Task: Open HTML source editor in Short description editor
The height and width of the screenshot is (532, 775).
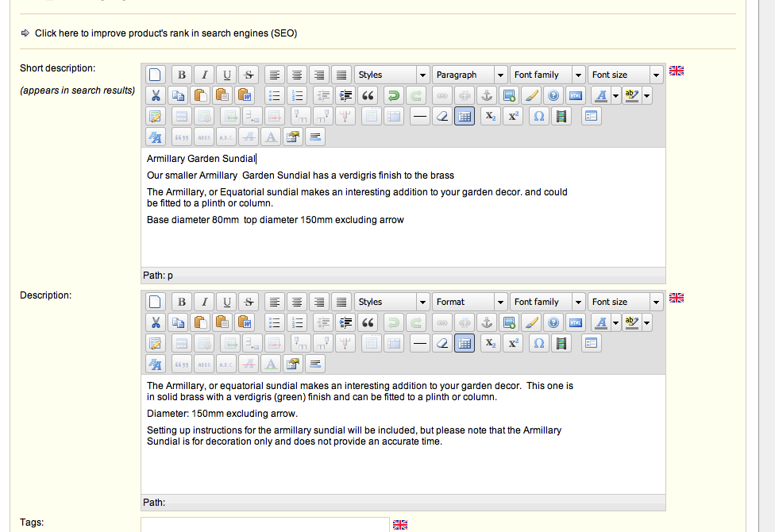Action: (x=576, y=95)
